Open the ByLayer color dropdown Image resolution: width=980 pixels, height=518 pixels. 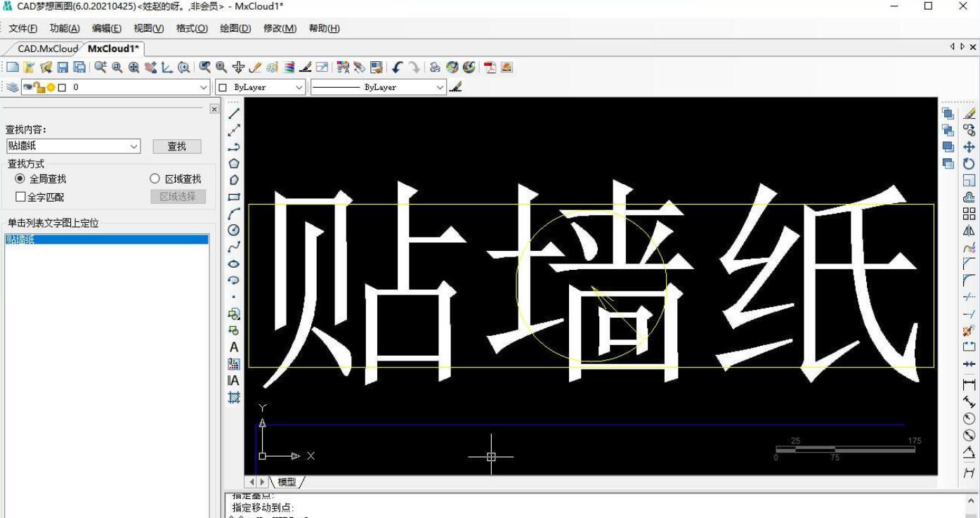299,87
